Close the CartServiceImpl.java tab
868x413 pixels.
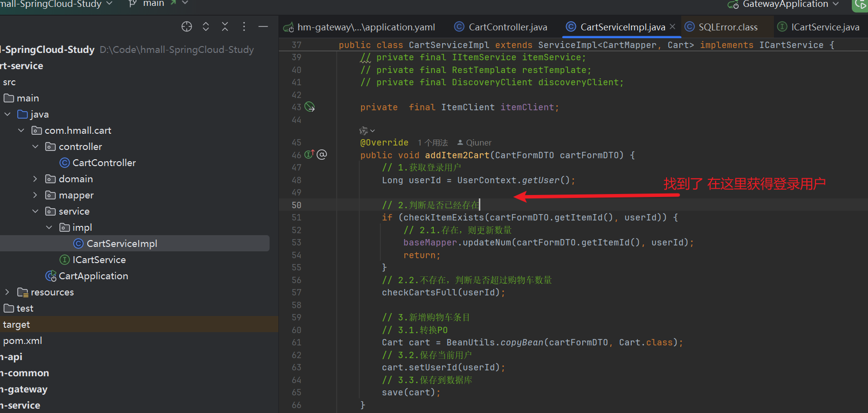point(672,27)
